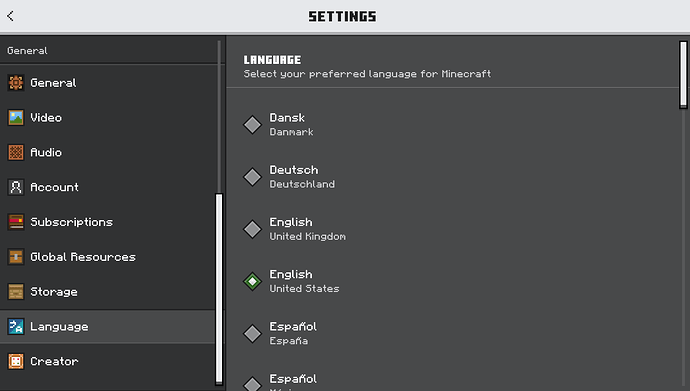This screenshot has height=391, width=690.
Task: Select Deutsch Deutschland radio button
Action: click(253, 177)
